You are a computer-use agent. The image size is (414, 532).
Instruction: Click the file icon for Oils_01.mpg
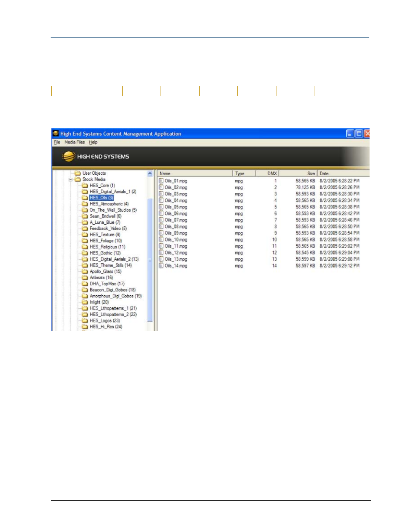[x=161, y=181]
